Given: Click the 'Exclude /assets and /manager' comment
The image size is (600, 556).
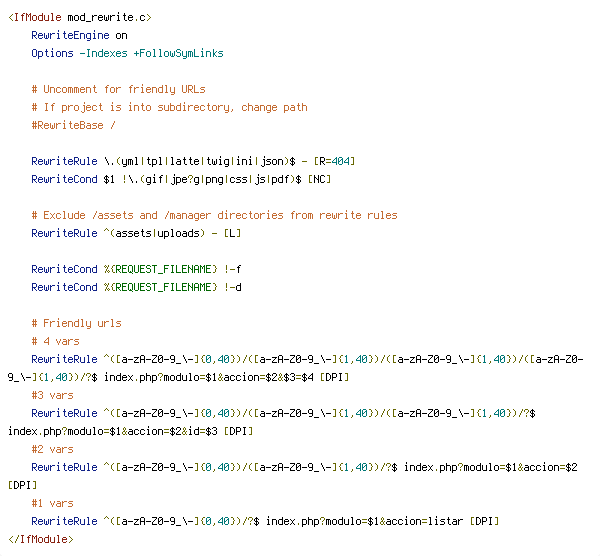Looking at the screenshot, I should [x=214, y=215].
